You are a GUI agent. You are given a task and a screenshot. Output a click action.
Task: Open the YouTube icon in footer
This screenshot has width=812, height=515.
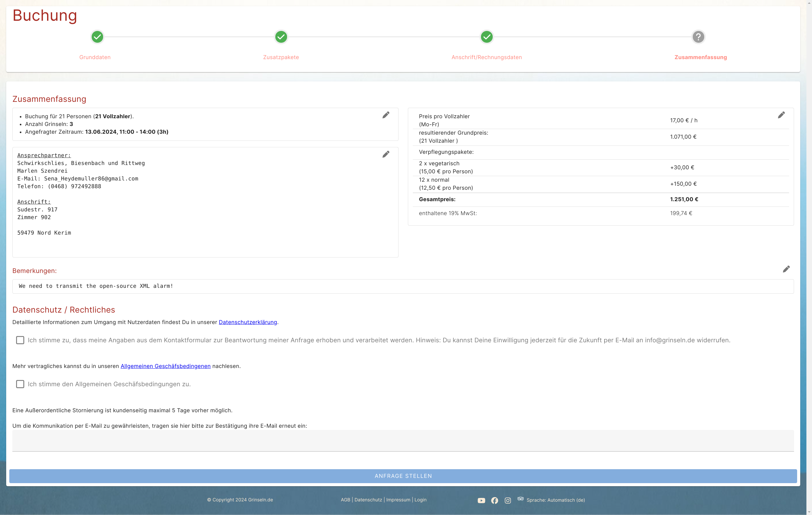tap(481, 500)
